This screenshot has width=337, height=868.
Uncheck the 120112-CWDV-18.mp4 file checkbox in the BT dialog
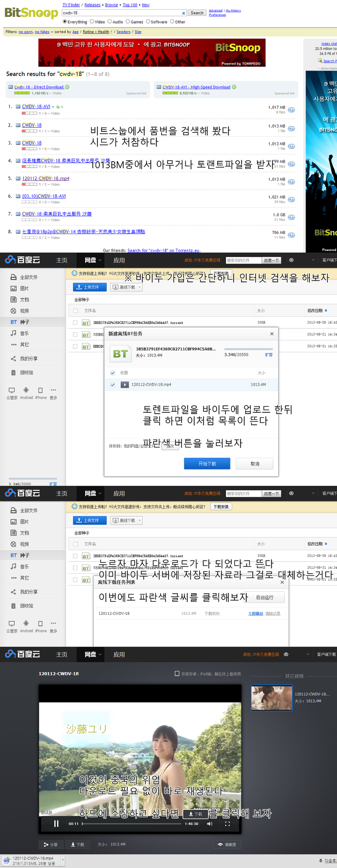coord(112,385)
